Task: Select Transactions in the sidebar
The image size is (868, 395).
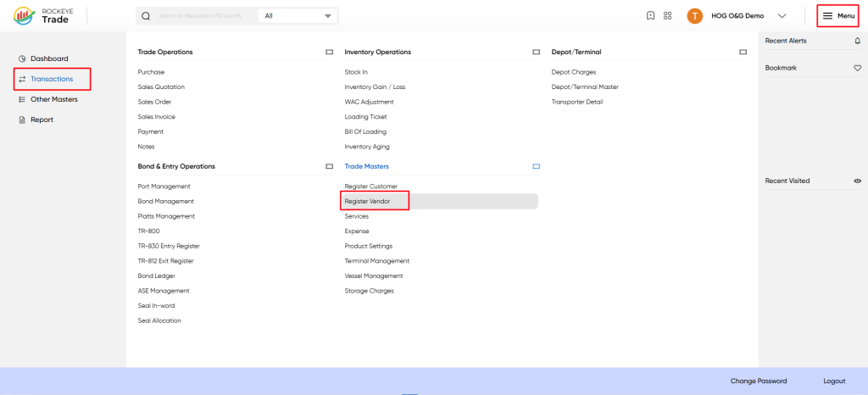Action: tap(52, 79)
